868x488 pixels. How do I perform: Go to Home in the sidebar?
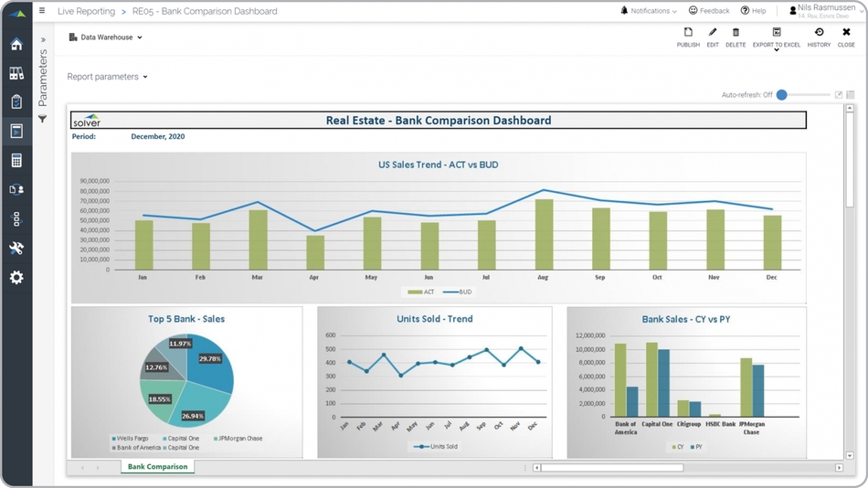pos(16,44)
